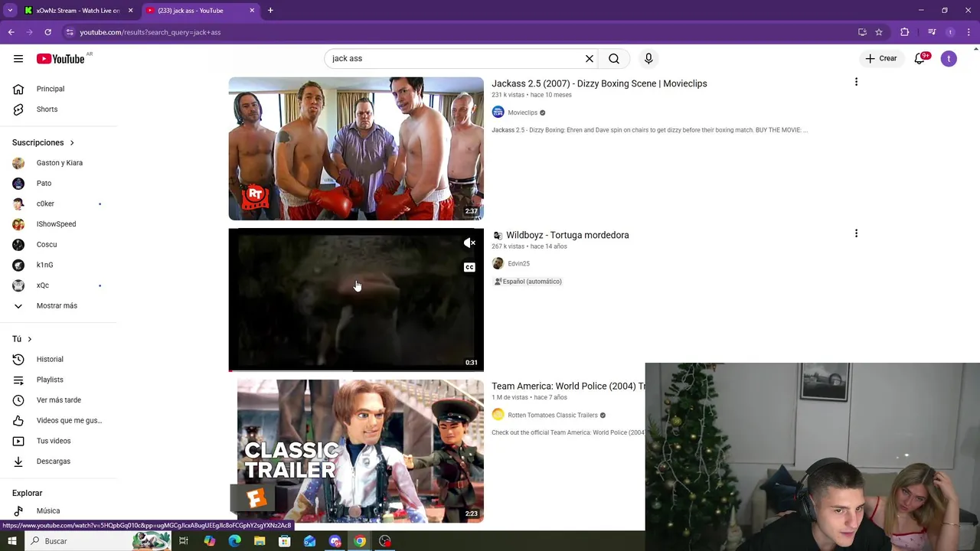980x551 pixels.
Task: Open Task View on the taskbar
Action: (x=184, y=541)
